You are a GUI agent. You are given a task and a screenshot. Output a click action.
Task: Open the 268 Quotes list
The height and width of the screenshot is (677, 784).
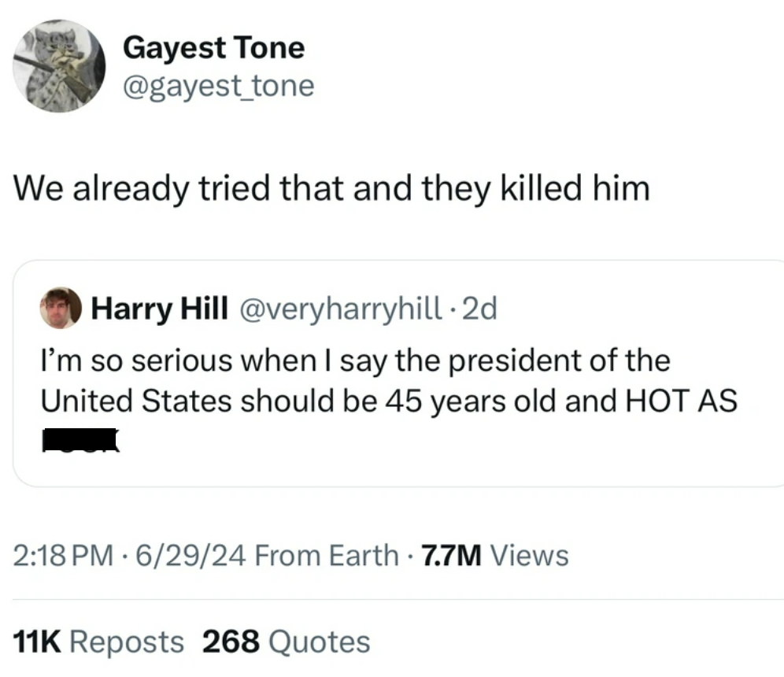coord(287,641)
